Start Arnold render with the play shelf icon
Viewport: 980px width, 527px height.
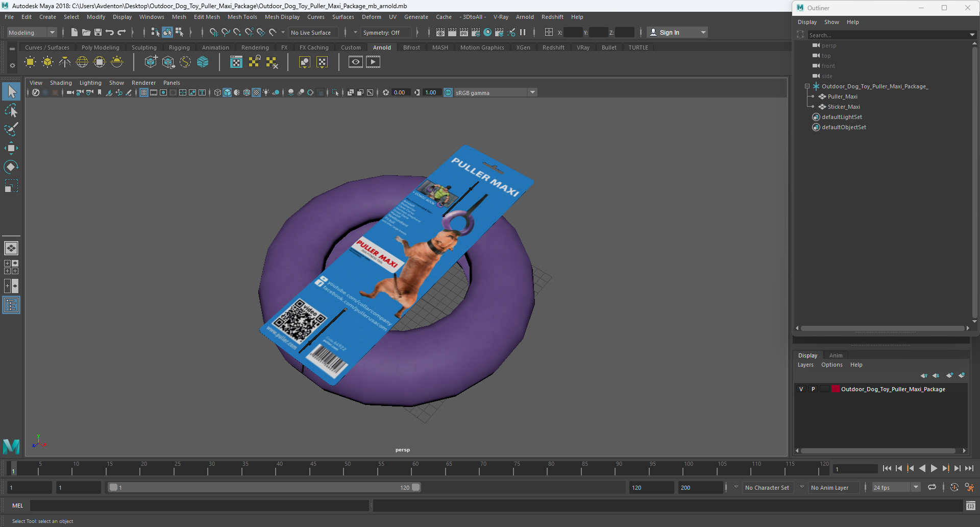click(373, 62)
